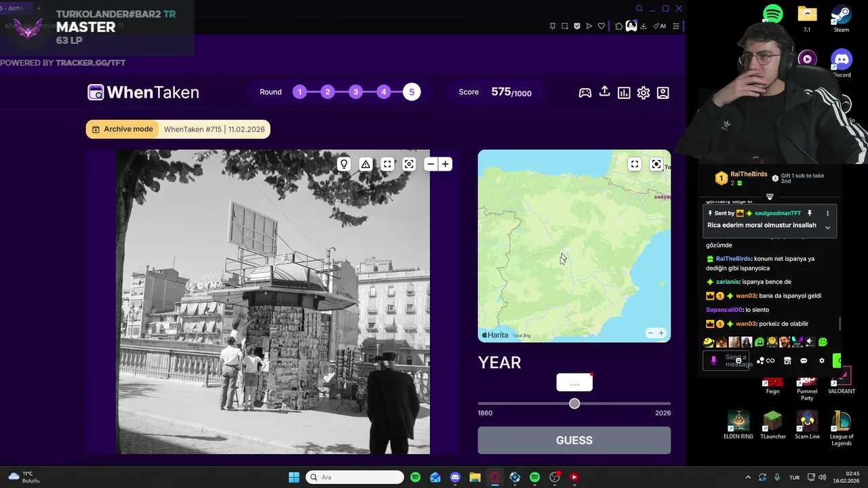The image size is (868, 488).
Task: Zoom out the map
Action: (x=650, y=333)
